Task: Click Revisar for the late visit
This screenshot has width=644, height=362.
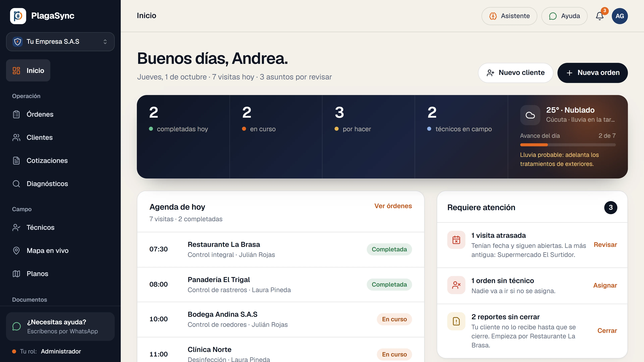Action: (605, 245)
